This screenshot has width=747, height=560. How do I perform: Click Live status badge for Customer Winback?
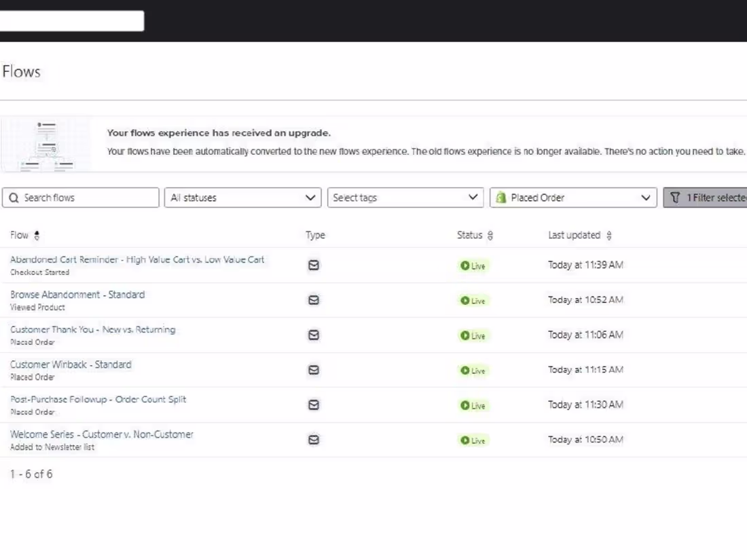coord(473,371)
